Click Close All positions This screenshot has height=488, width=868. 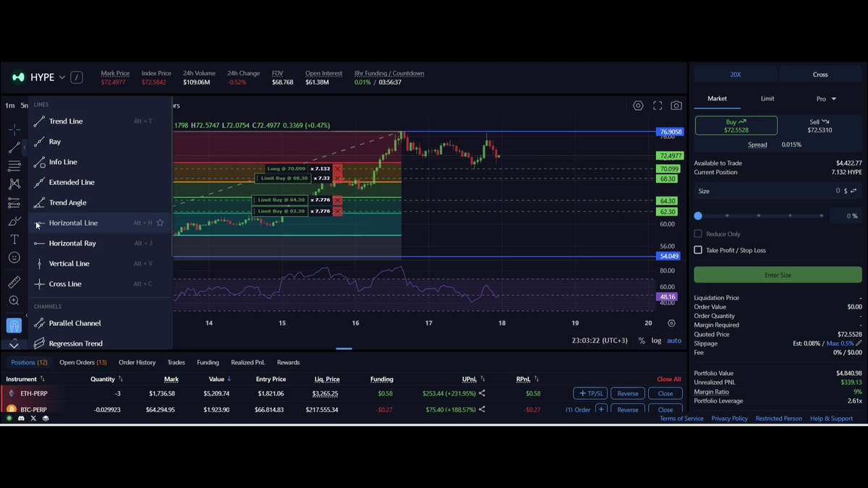click(x=668, y=379)
